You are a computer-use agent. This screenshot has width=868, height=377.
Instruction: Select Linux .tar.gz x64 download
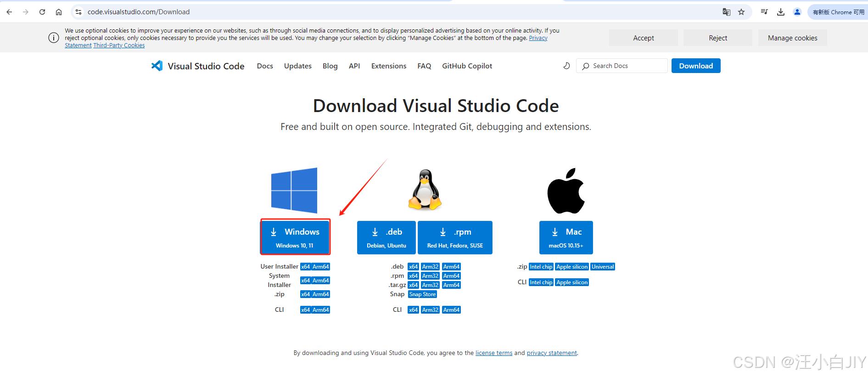pyautogui.click(x=413, y=285)
